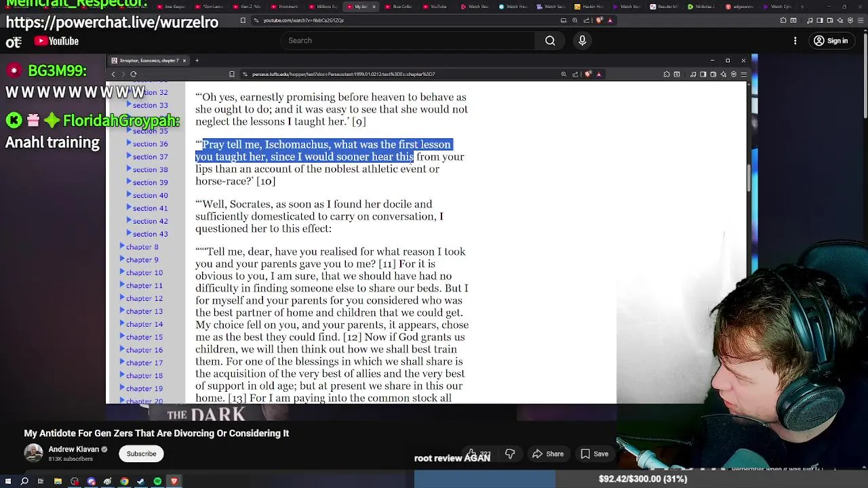Share the YouTube video
Screen dimensions: 868x488
point(548,453)
